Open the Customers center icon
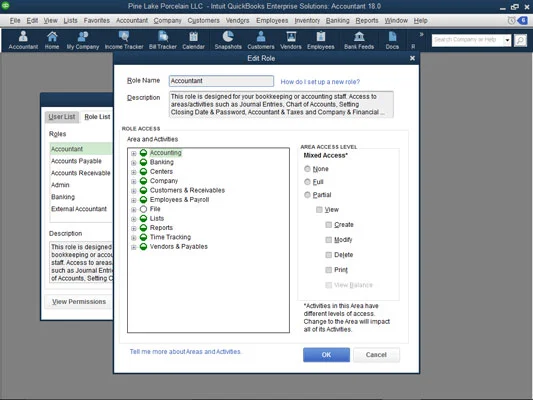This screenshot has height=400, width=533. click(261, 40)
